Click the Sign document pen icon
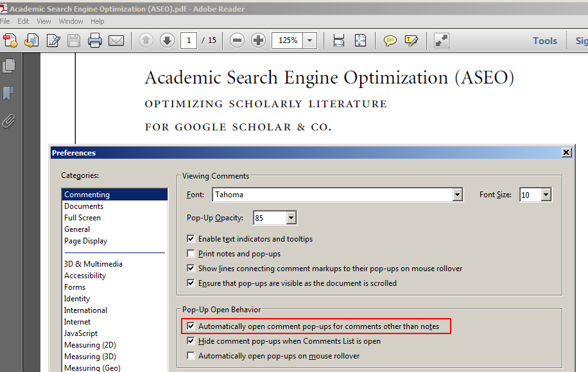The width and height of the screenshot is (588, 372). point(53,40)
